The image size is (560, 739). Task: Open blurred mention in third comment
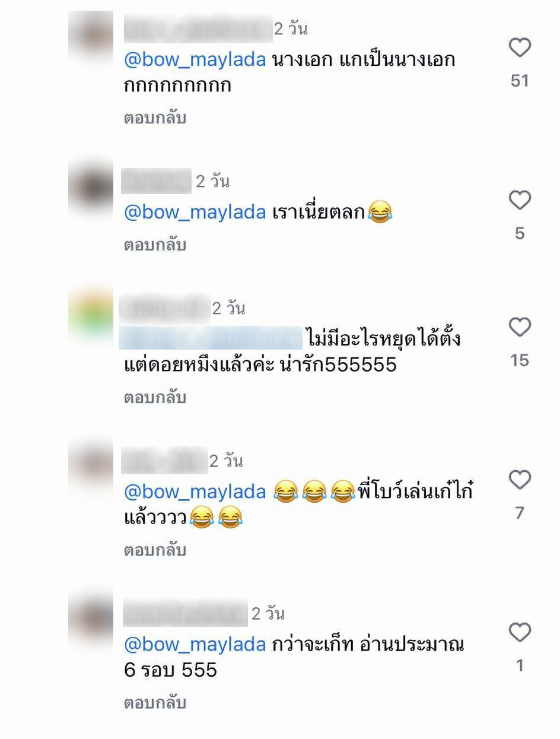pyautogui.click(x=211, y=337)
